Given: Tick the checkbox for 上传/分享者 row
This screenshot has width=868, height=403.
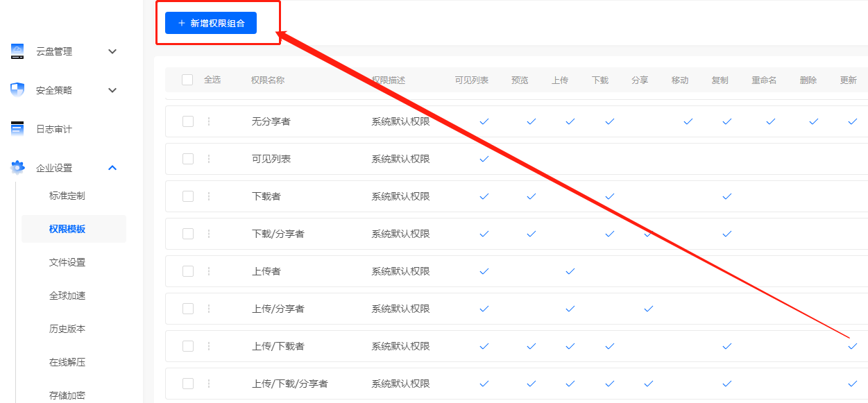Looking at the screenshot, I should [x=188, y=309].
